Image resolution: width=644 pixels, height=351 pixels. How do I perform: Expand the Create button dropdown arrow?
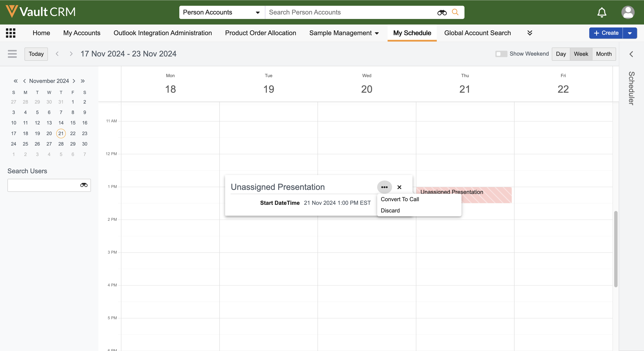(630, 33)
